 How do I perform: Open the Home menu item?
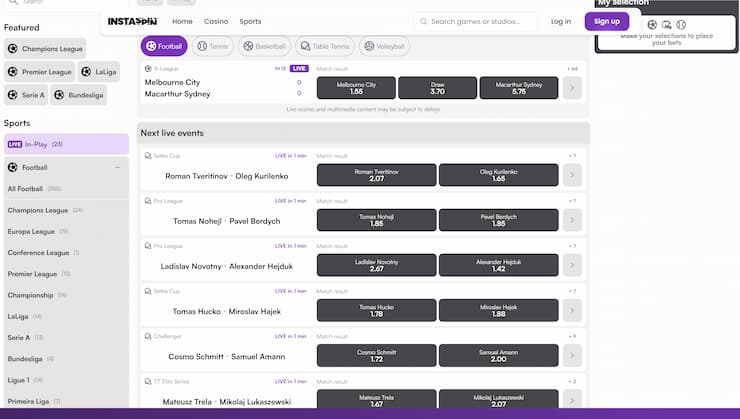[x=182, y=21]
